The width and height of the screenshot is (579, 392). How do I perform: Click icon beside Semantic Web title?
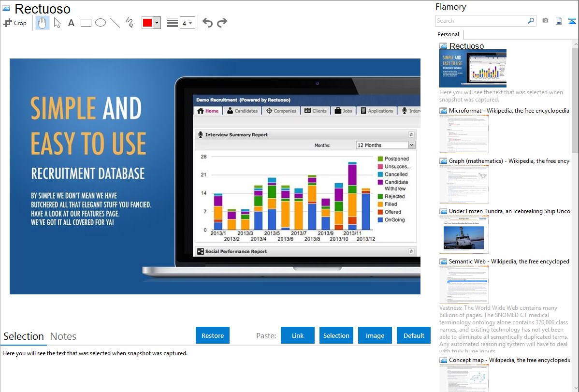(x=443, y=261)
